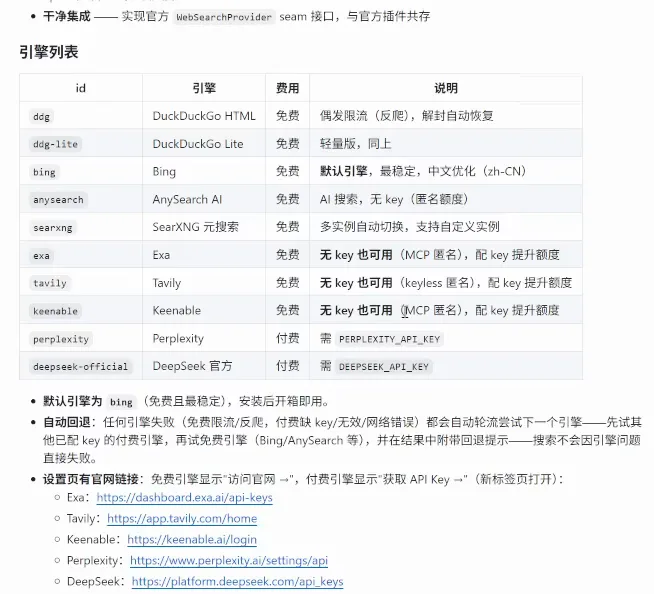Open the Exa dashboard api-keys link

(x=184, y=498)
